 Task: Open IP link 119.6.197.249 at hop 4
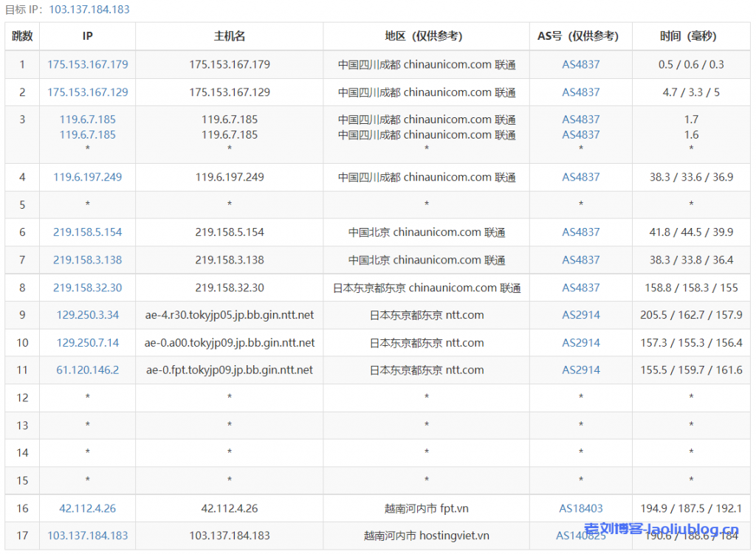click(87, 177)
